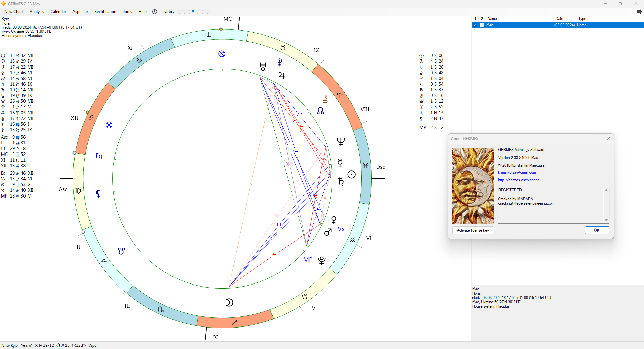Screen dimensions: 644x349
Task: Click 'House system: Placidus' in top-left chart info
Action: point(22,36)
